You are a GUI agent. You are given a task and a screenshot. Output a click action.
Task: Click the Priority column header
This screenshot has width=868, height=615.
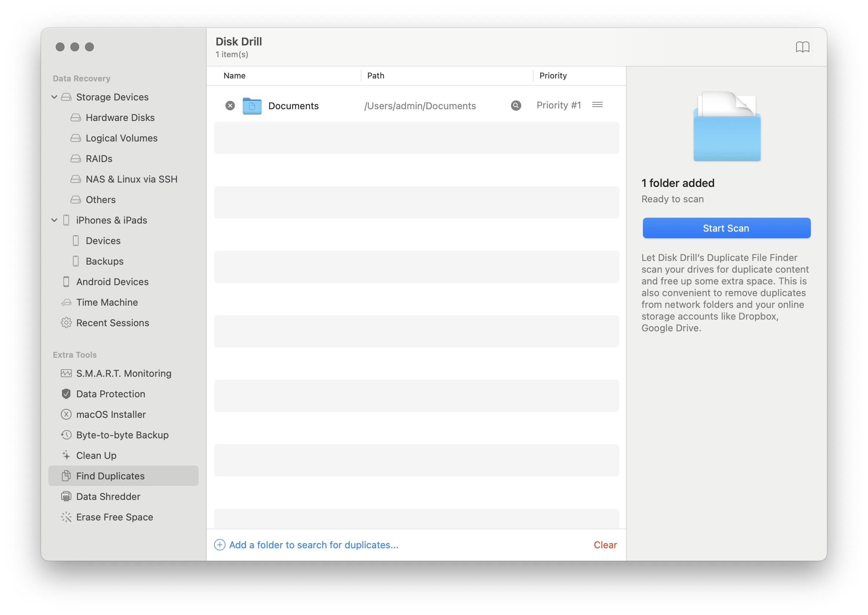pyautogui.click(x=552, y=76)
